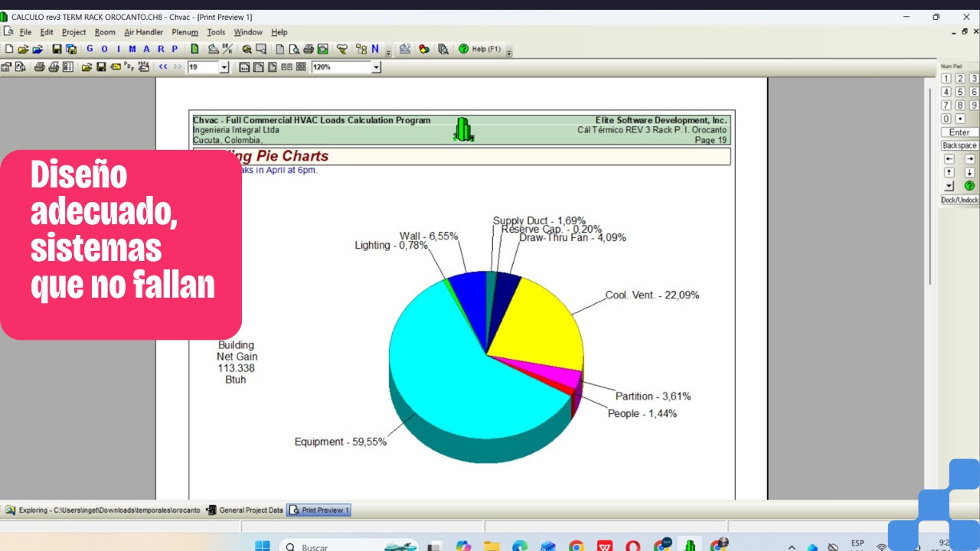Click the 'A' Air Handler toolbar icon

(145, 49)
